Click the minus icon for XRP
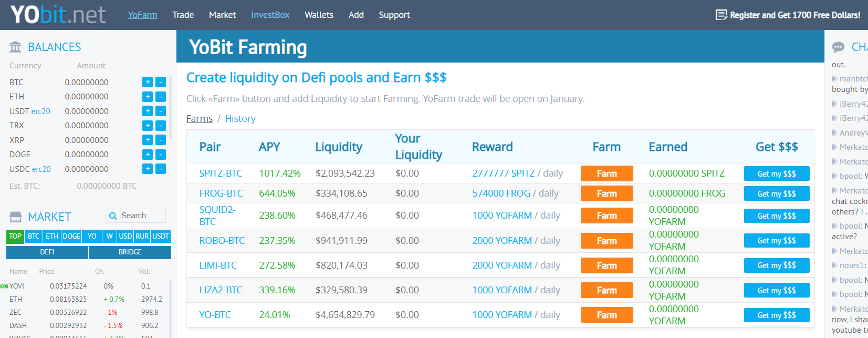The width and height of the screenshot is (868, 338). [161, 140]
